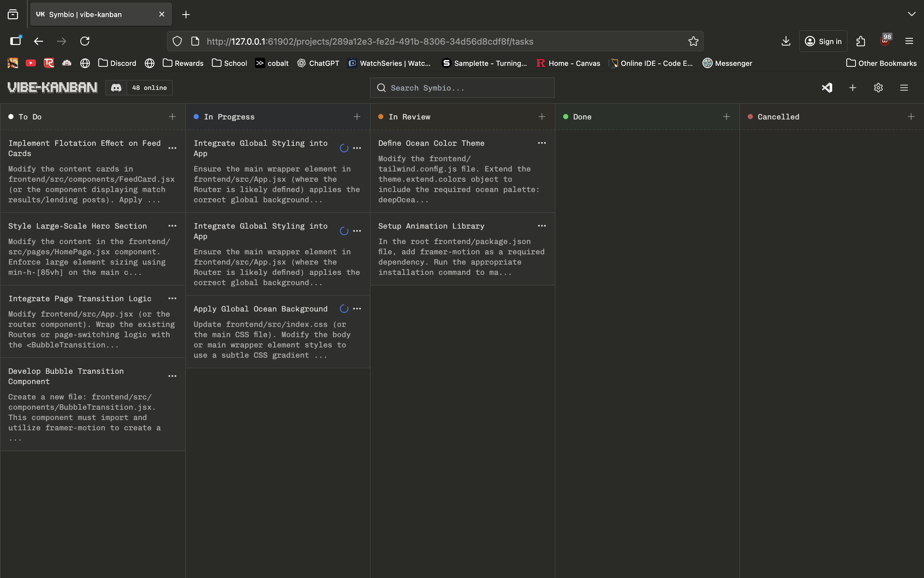Open the vibe-kanban hamburger menu
The image size is (924, 578).
904,88
